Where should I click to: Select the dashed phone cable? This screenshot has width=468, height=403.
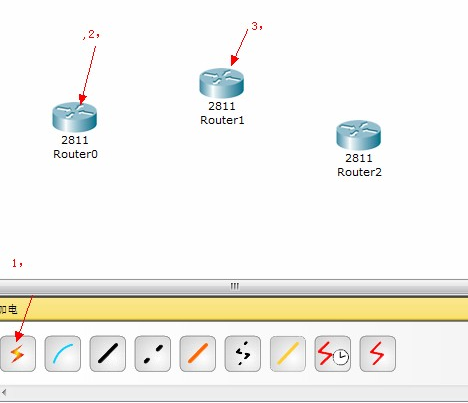click(243, 354)
